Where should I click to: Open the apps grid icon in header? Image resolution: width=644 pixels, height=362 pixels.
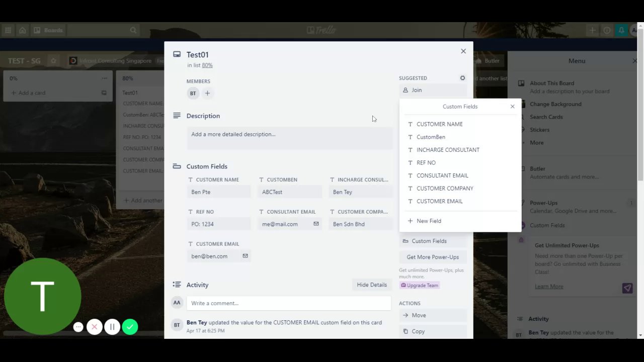coord(8,30)
